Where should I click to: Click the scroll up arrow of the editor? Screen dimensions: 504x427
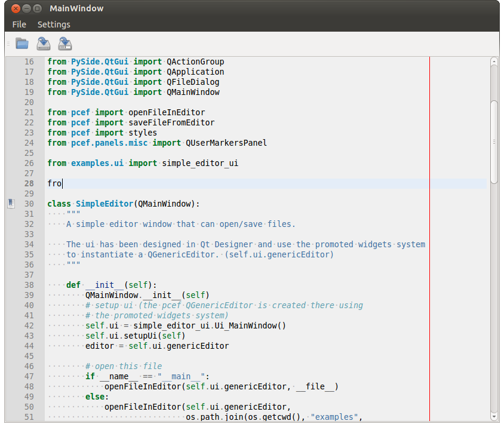[494, 61]
